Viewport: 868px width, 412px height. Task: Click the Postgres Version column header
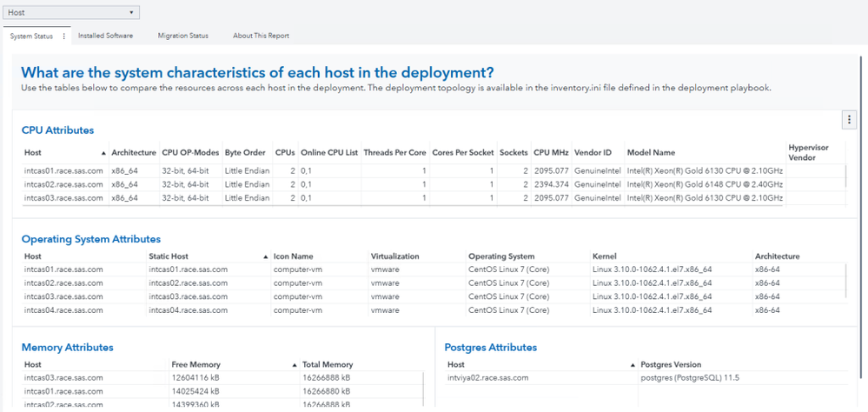click(x=670, y=365)
